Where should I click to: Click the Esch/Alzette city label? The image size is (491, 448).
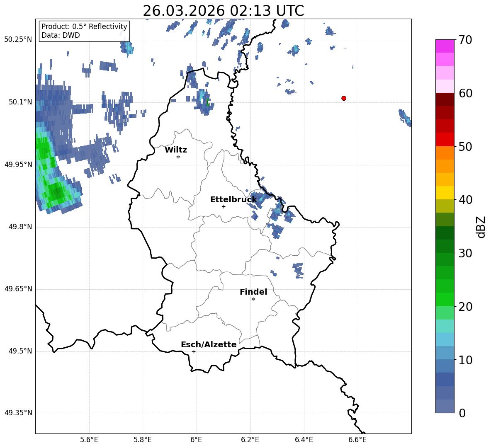pyautogui.click(x=209, y=345)
